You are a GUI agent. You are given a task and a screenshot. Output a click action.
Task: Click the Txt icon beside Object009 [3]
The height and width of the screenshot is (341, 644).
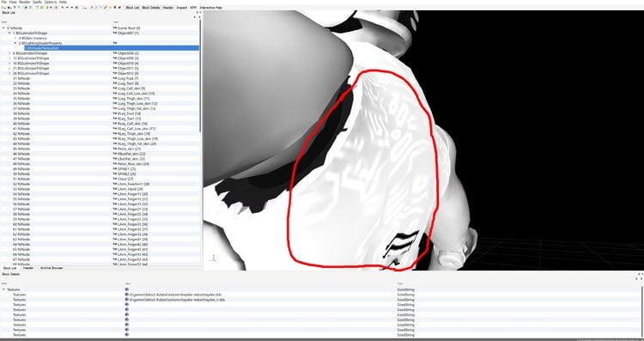point(114,58)
